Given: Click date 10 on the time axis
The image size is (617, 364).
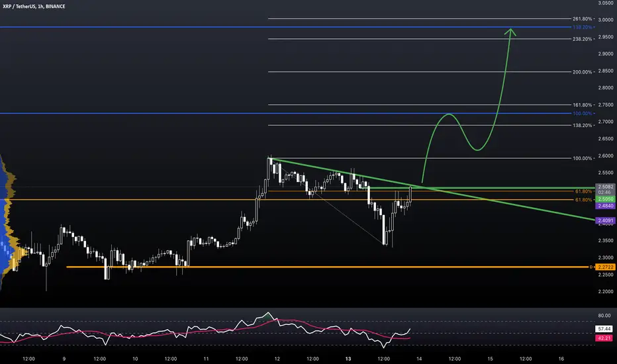Looking at the screenshot, I should point(135,359).
